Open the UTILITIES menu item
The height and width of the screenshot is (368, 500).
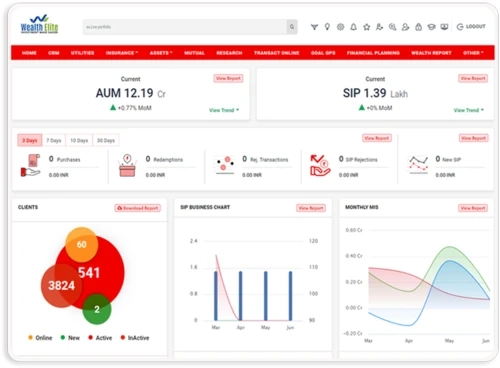coord(82,53)
